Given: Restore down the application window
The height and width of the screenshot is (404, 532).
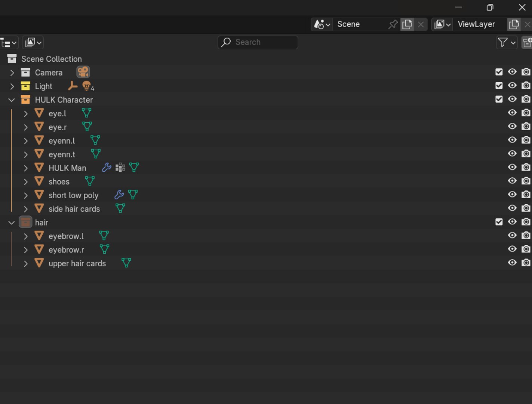Looking at the screenshot, I should pyautogui.click(x=490, y=7).
